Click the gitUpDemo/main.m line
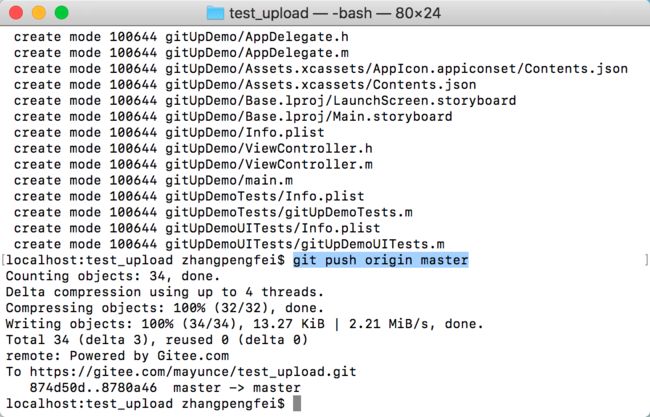 tap(153, 180)
